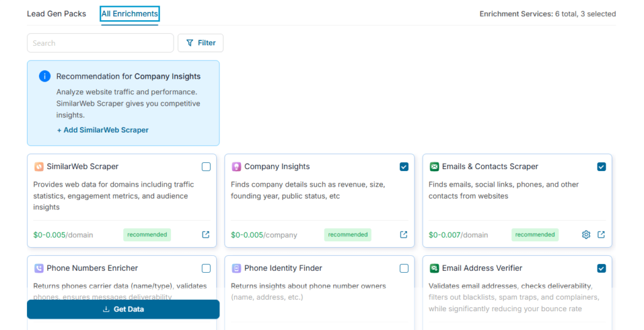Enable the SimilarWeb Scraper checkbox
This screenshot has width=644, height=330.
(x=206, y=167)
